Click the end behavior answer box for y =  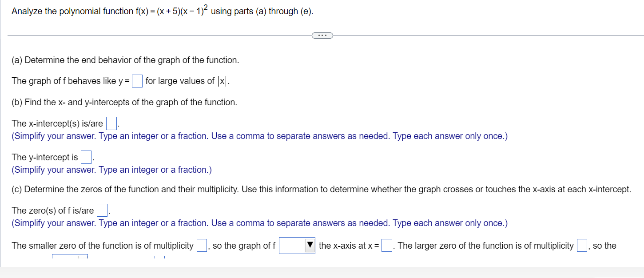[137, 80]
